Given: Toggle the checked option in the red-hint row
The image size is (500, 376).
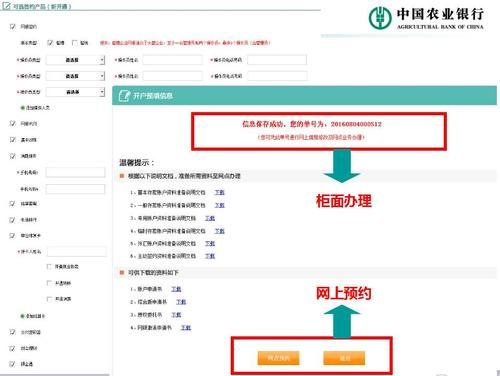Looking at the screenshot, I should [50, 43].
